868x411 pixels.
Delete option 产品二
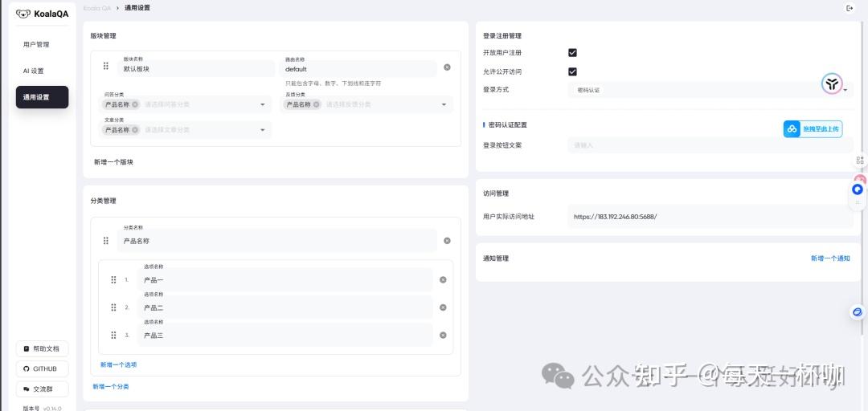[x=443, y=307]
